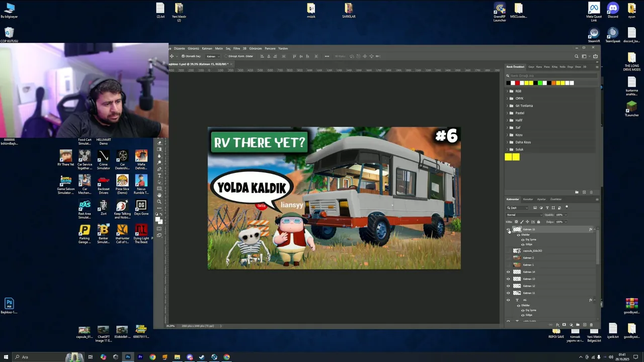This screenshot has height=362, width=644.
Task: Click the add layer style fx icon
Action: 557,325
